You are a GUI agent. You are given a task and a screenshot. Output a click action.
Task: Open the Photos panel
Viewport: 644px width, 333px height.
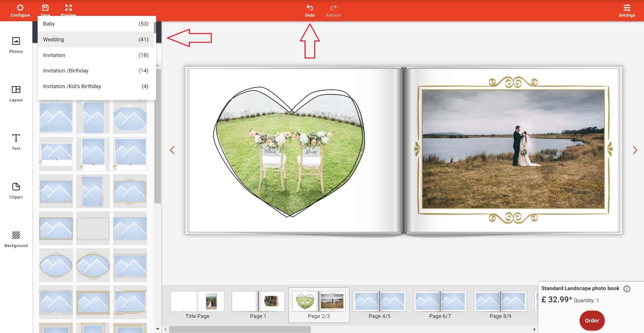coord(16,41)
